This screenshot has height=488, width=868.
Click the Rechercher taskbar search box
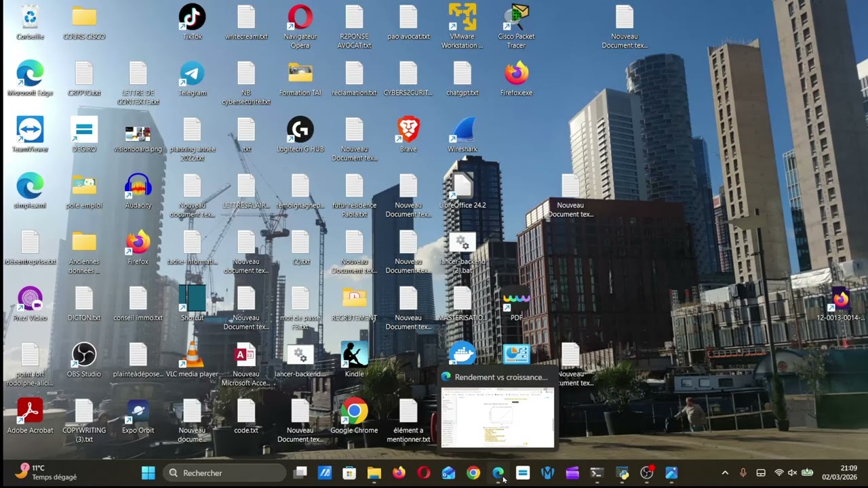coord(224,473)
